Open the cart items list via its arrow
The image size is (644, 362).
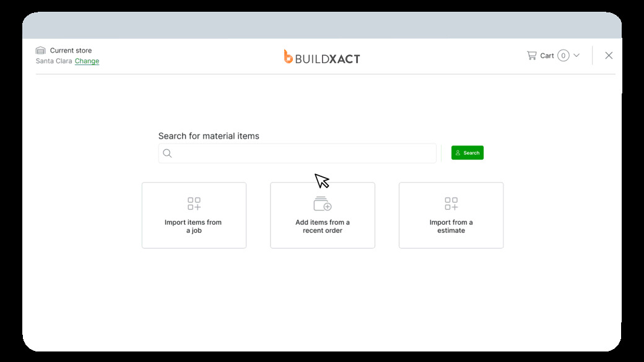[577, 55]
